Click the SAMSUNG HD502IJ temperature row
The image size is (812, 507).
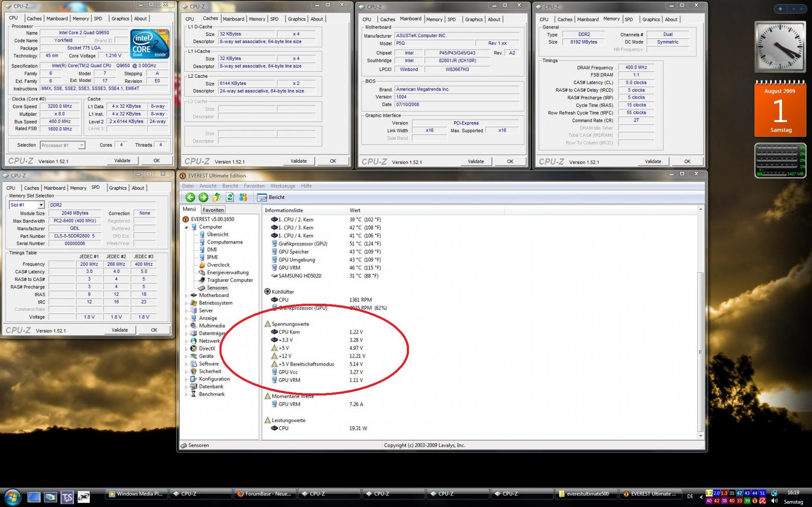pos(324,276)
